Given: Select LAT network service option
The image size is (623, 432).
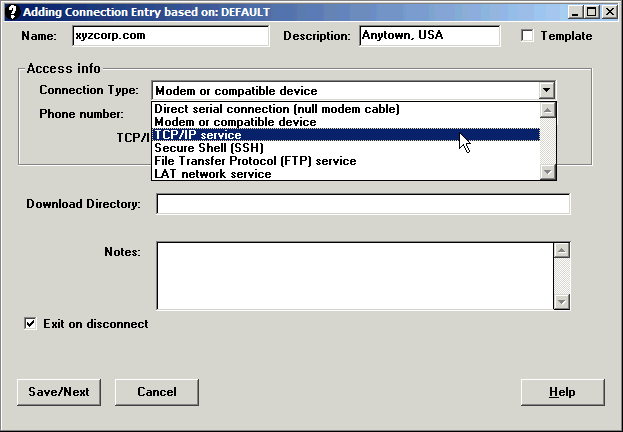Looking at the screenshot, I should tap(212, 173).
